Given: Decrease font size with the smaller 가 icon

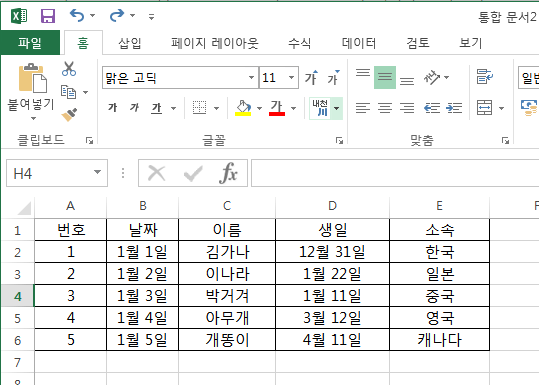Looking at the screenshot, I should click(333, 78).
